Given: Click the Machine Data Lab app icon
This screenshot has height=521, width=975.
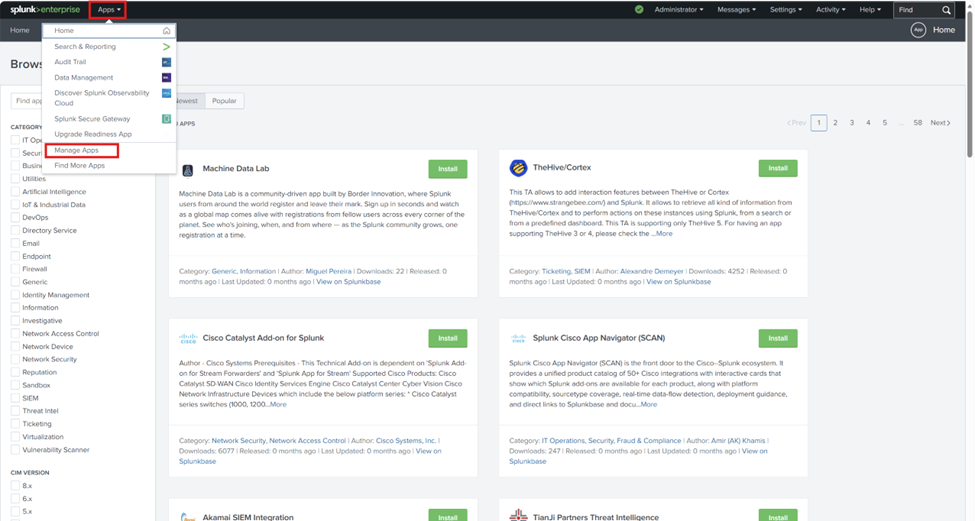Looking at the screenshot, I should coord(188,170).
